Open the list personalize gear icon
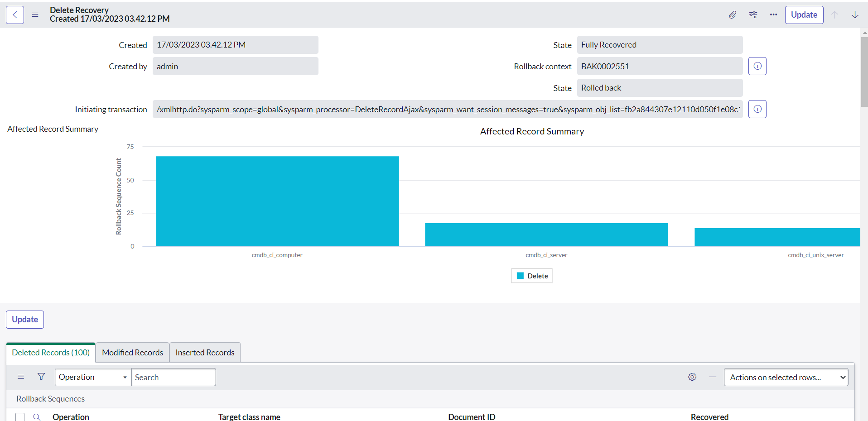The image size is (868, 421). tap(692, 377)
